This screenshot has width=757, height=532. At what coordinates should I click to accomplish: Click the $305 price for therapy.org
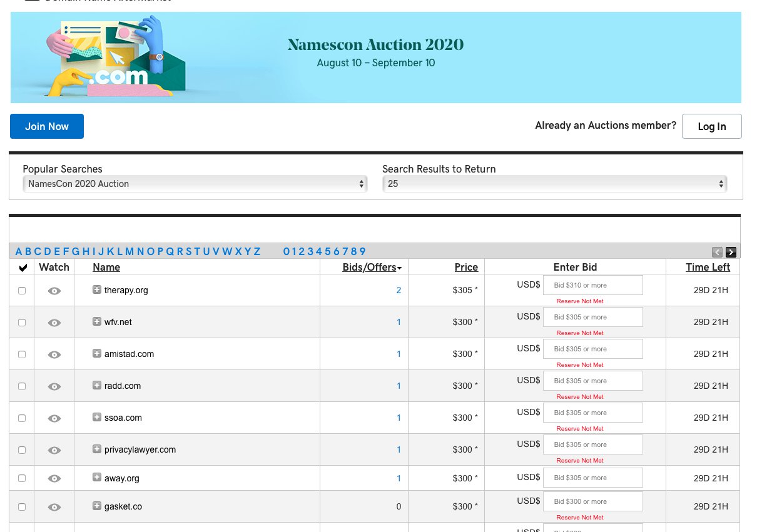pos(465,291)
